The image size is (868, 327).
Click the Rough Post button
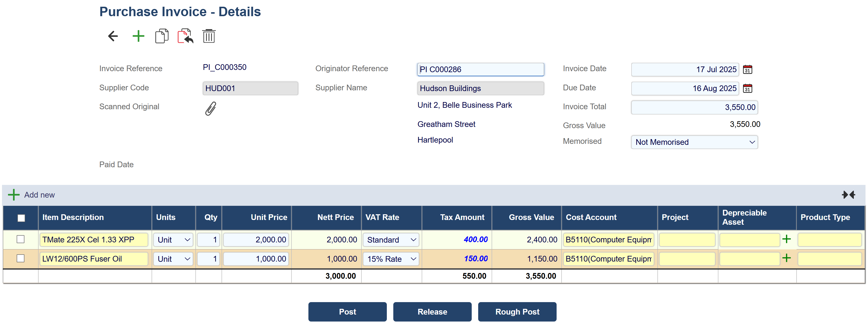[517, 312]
